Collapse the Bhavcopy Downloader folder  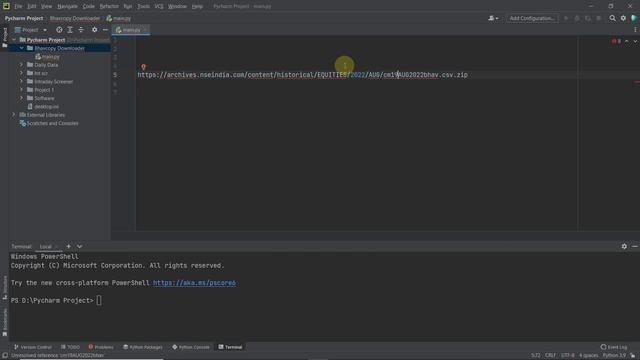22,48
